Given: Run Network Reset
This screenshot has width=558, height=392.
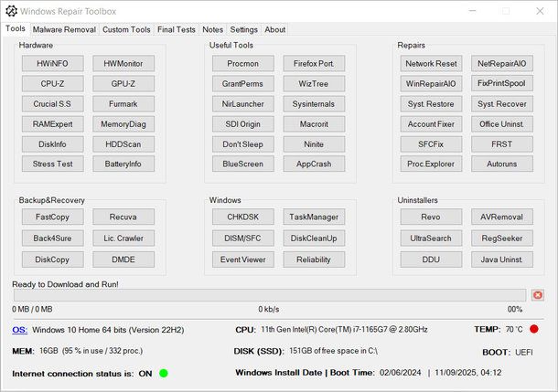Looking at the screenshot, I should coord(431,64).
